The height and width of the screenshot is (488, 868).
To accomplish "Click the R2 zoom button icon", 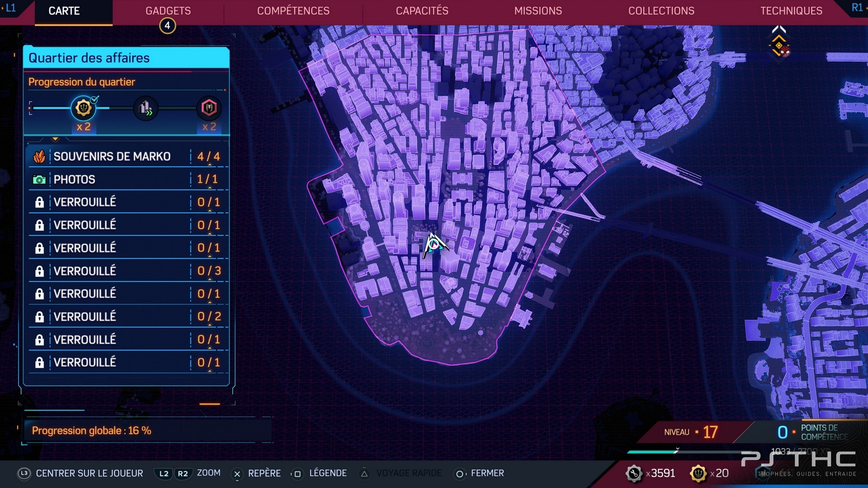I will click(x=183, y=473).
